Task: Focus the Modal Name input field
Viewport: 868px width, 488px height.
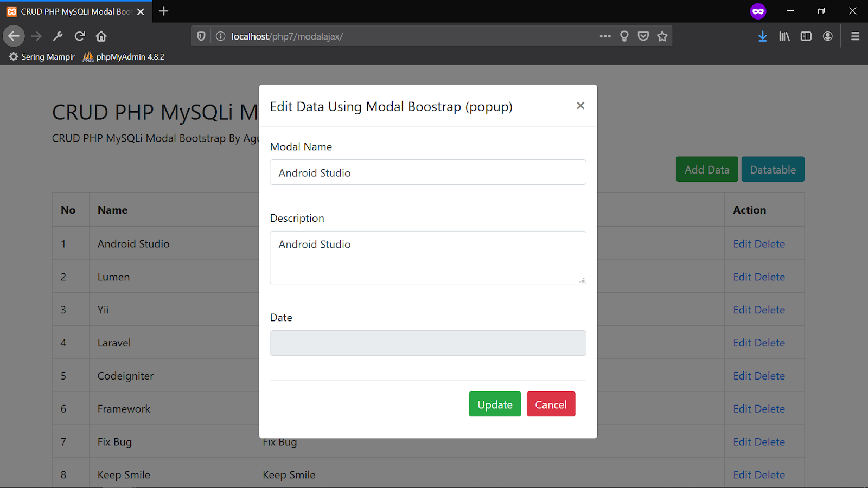Action: point(428,172)
